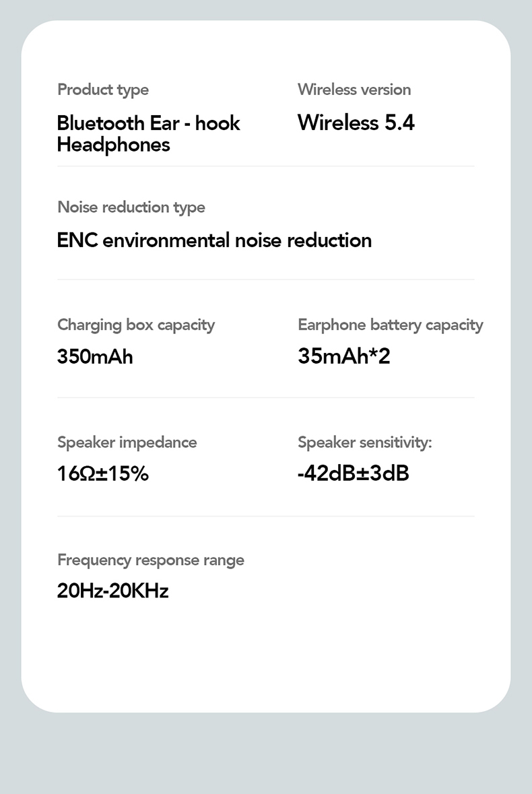Select the 35mAh*2 value
The image size is (532, 794).
tap(344, 356)
